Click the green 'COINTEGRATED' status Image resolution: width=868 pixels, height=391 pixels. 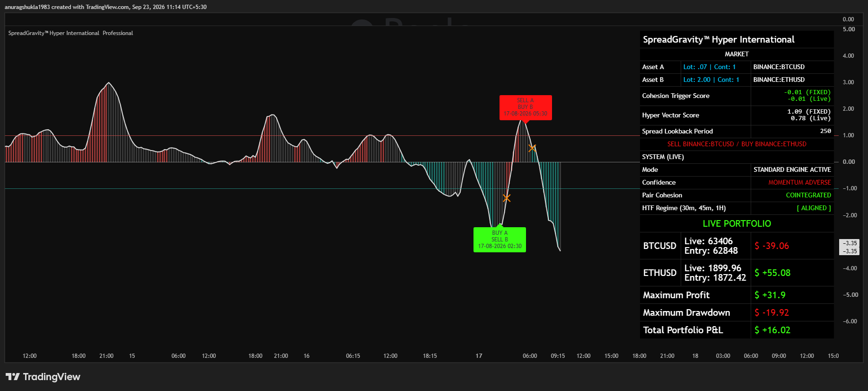tap(808, 195)
